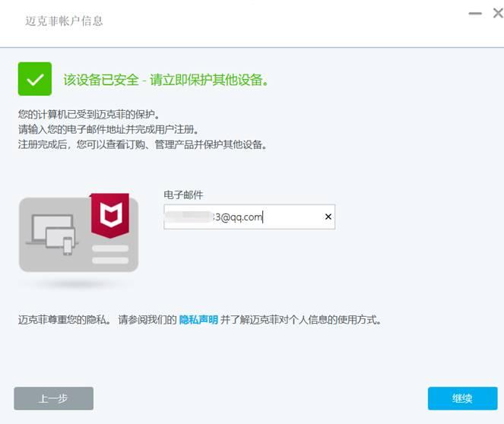Close the McAfee account window
The image size is (504, 424).
point(498,14)
